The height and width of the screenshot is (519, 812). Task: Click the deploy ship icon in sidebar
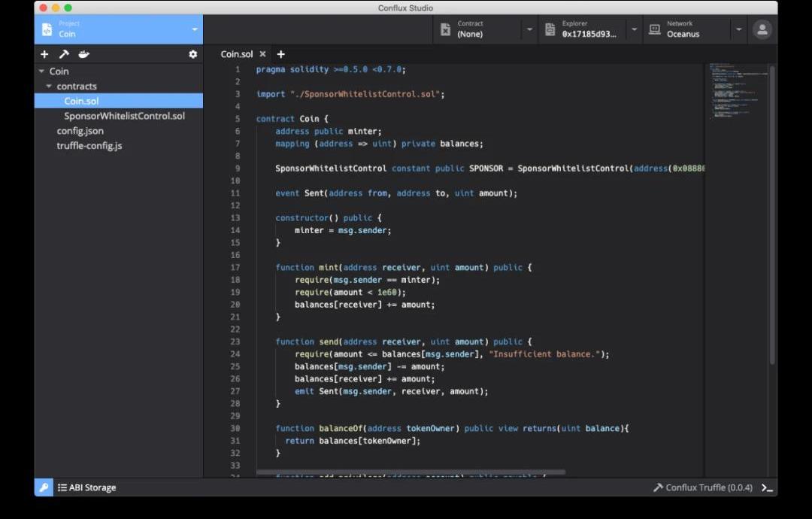[x=85, y=54]
